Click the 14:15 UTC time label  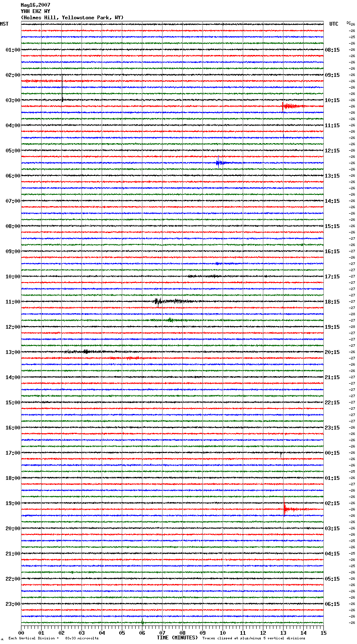(x=332, y=201)
